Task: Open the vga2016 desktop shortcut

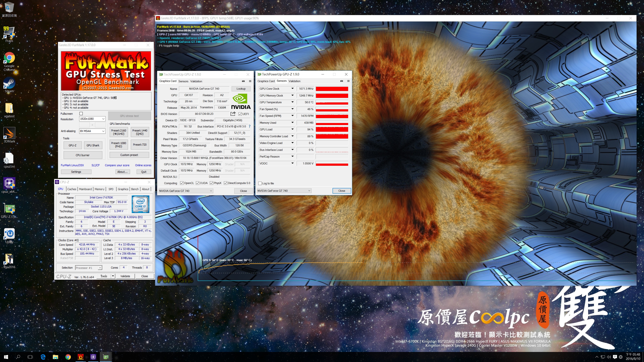Action: (x=9, y=261)
